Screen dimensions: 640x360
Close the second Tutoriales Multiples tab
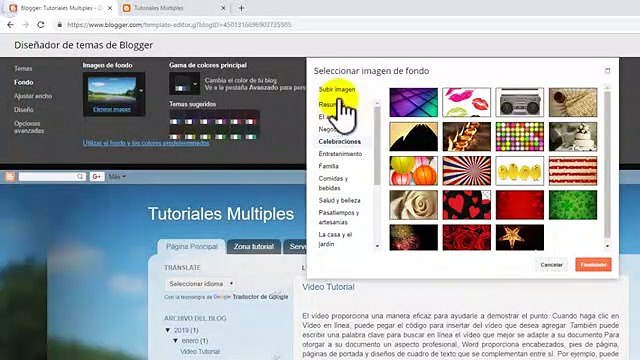[x=223, y=8]
